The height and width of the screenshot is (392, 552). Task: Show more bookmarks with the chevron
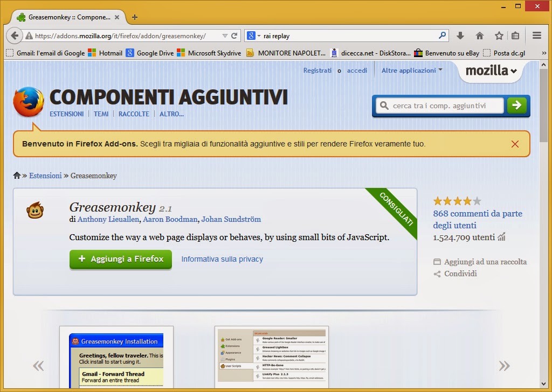[544, 53]
